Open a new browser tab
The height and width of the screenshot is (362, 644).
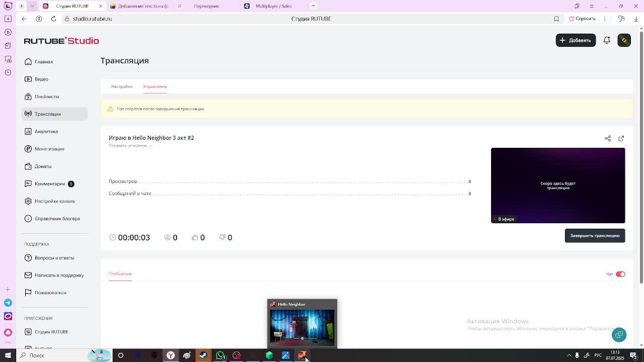[x=313, y=6]
